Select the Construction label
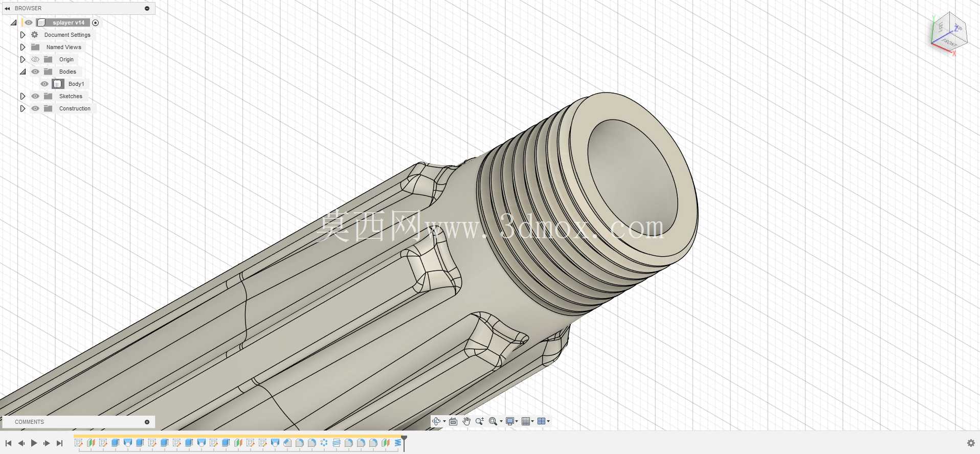 click(x=75, y=108)
